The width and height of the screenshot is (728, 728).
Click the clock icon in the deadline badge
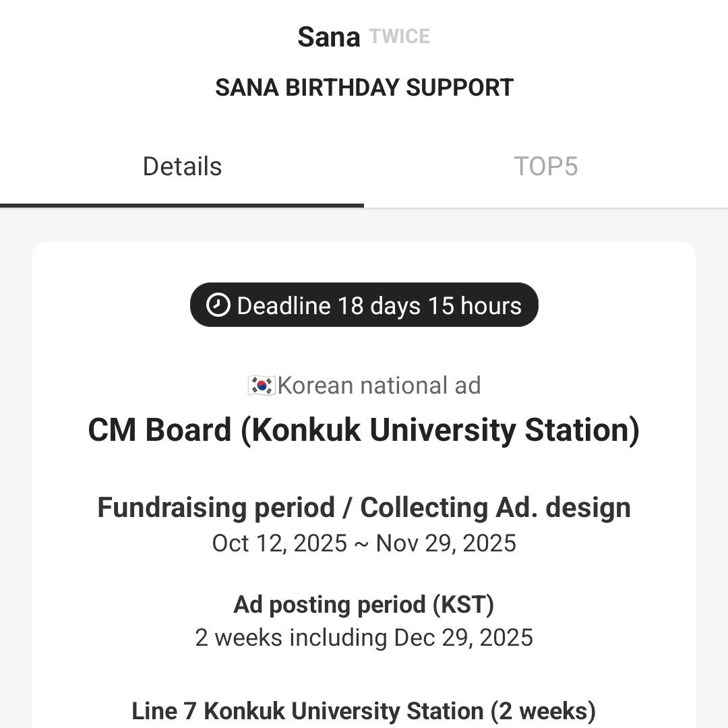pos(218,305)
